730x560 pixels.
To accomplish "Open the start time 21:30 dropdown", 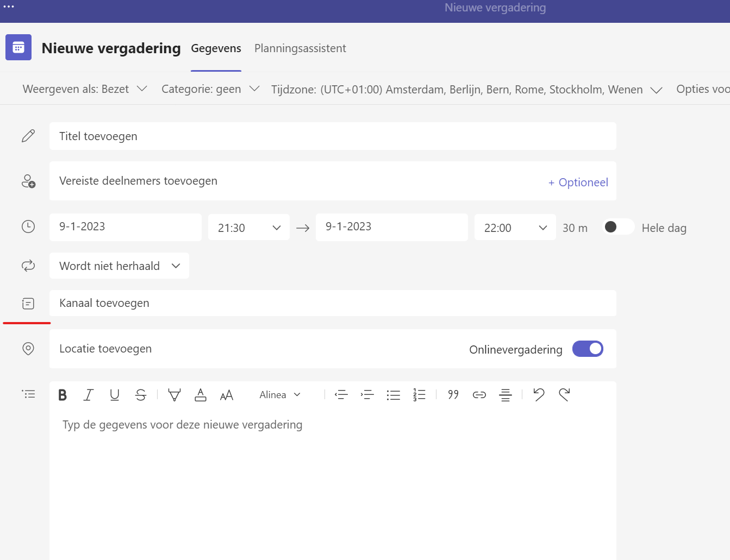I will 248,227.
